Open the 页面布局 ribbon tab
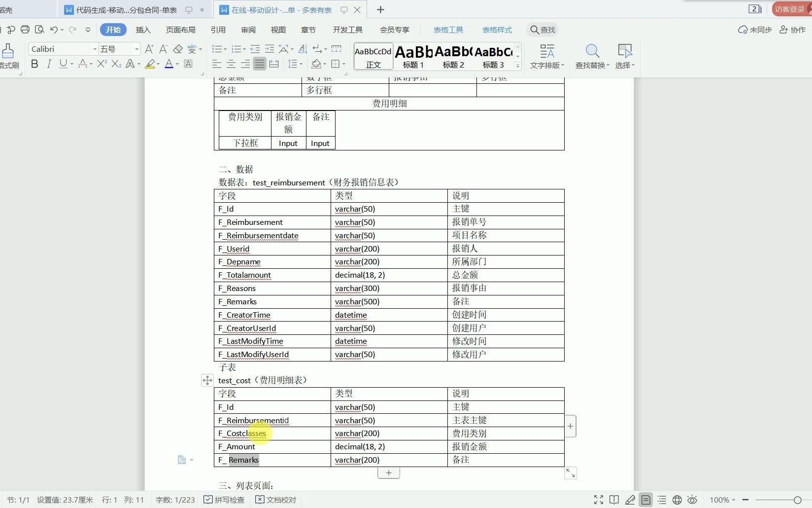The width and height of the screenshot is (812, 508). coord(180,30)
